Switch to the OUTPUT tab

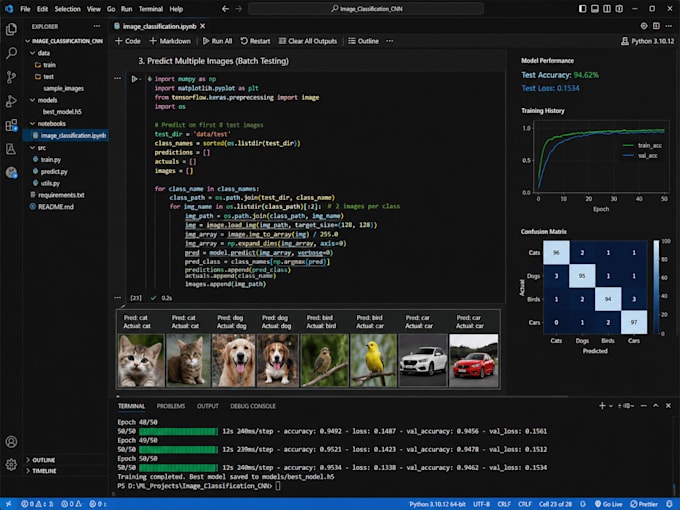[x=208, y=406]
